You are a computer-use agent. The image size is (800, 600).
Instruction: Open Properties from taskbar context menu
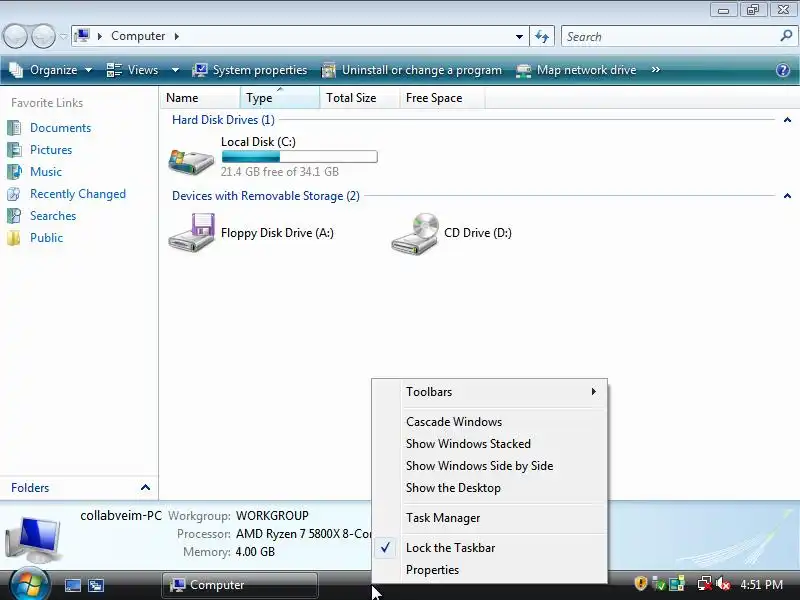point(490,570)
